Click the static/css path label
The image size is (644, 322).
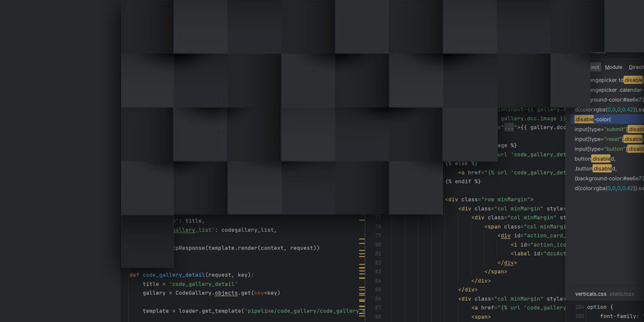621,294
